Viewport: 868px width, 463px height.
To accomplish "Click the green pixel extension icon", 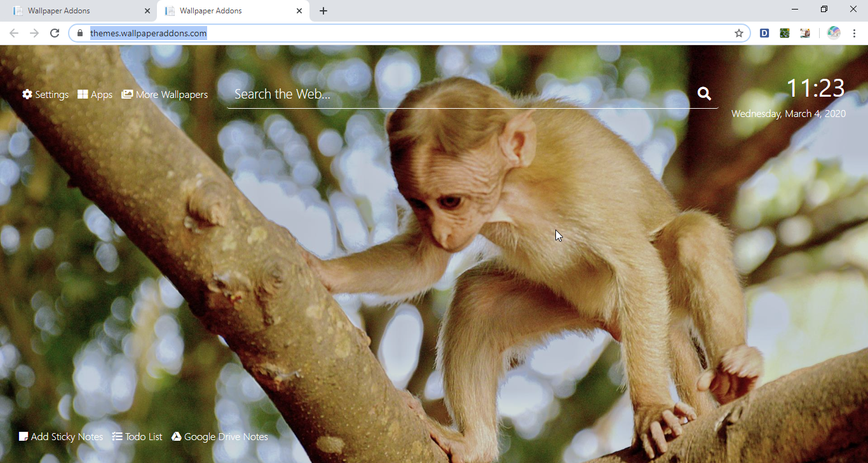I will pyautogui.click(x=785, y=33).
